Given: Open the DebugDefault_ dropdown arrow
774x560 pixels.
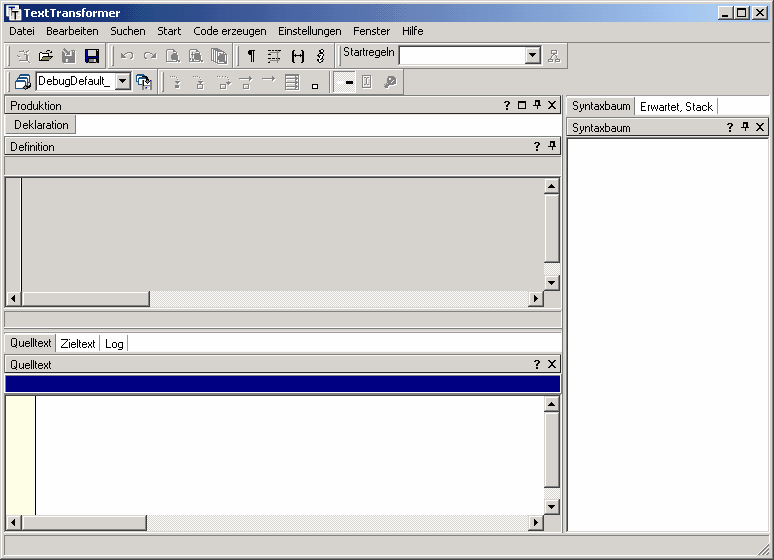Looking at the screenshot, I should (122, 81).
